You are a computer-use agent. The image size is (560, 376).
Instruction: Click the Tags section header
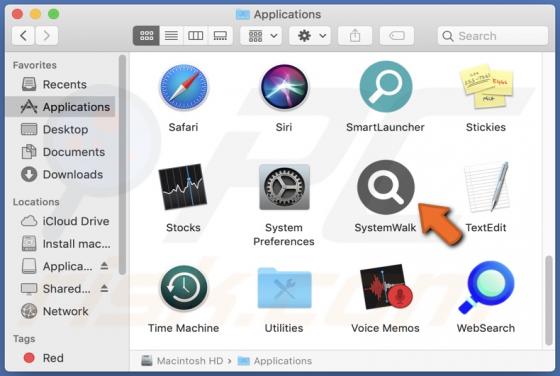(x=24, y=339)
